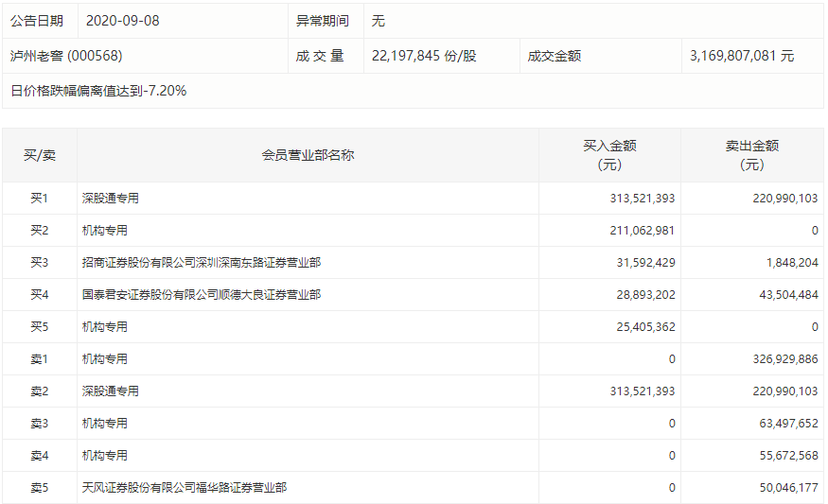The height and width of the screenshot is (504, 828).
Task: Select the 成交金额 value 3,169,807,081 元
Action: click(x=742, y=56)
